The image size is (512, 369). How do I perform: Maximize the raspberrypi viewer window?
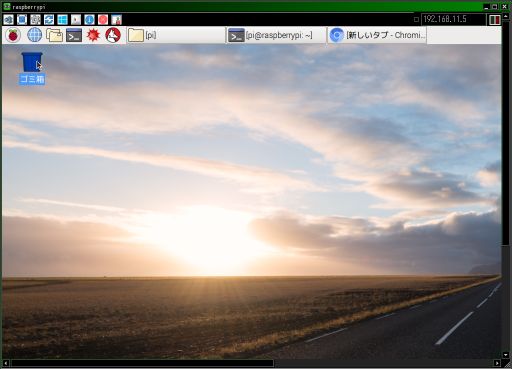[x=495, y=6]
